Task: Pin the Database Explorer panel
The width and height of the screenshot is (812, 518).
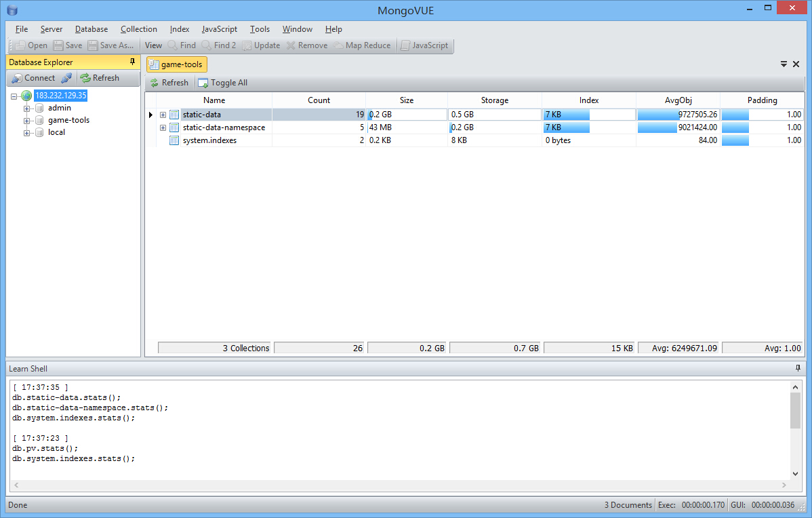Action: pyautogui.click(x=133, y=62)
